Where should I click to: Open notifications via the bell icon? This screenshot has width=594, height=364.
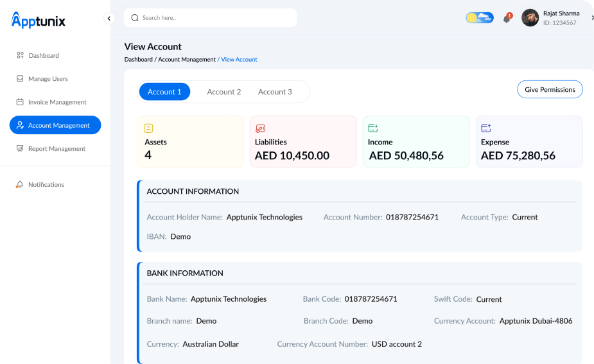point(507,18)
